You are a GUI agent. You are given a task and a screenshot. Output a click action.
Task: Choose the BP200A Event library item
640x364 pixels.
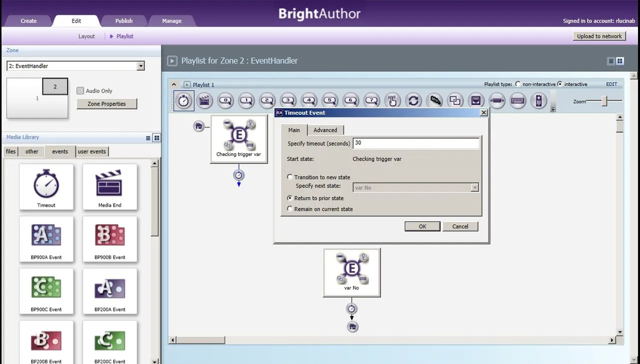pos(110,291)
